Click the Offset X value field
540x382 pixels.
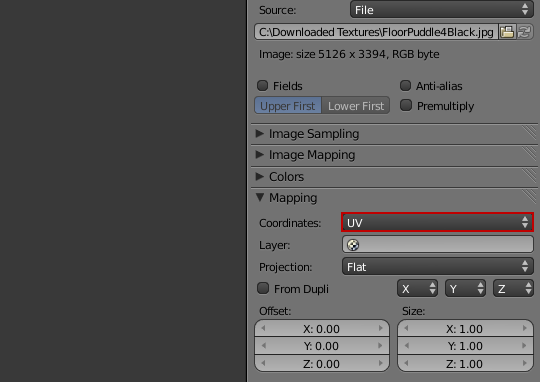point(322,329)
